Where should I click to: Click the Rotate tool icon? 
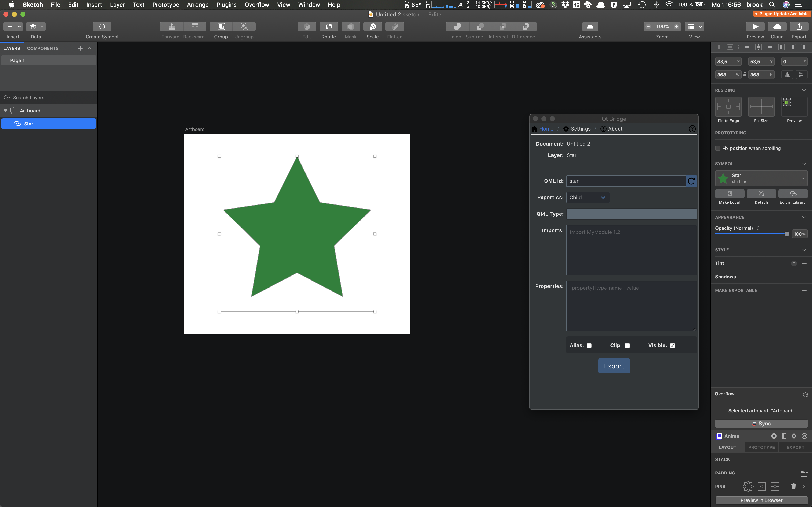(x=328, y=26)
